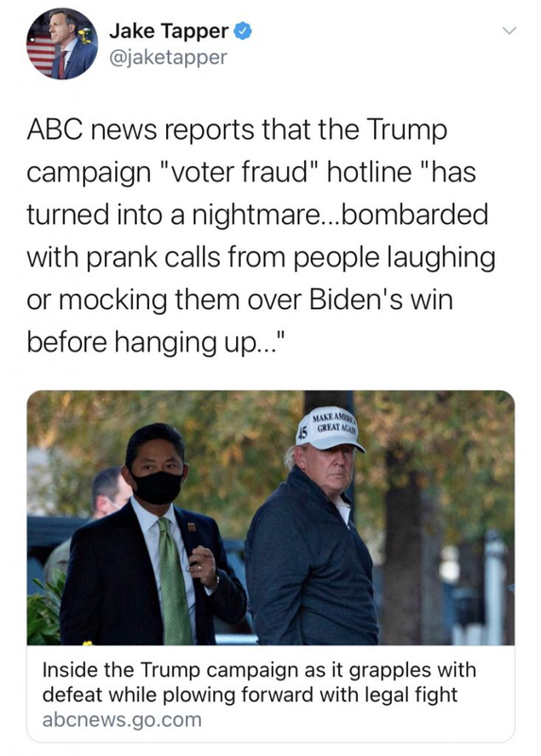Screen dimensions: 541x756
Task: Select the words "ABC news" in the tweet
Action: click(92, 130)
